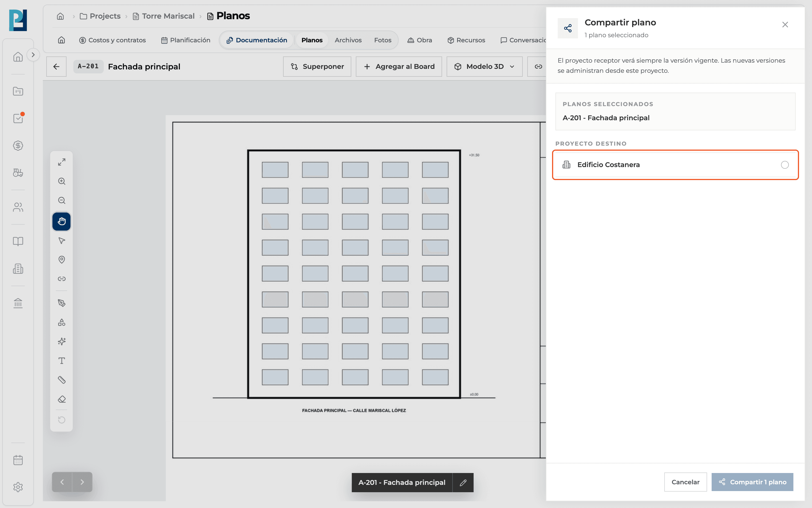Click the share icon in panel header
812x508 pixels.
(x=568, y=28)
